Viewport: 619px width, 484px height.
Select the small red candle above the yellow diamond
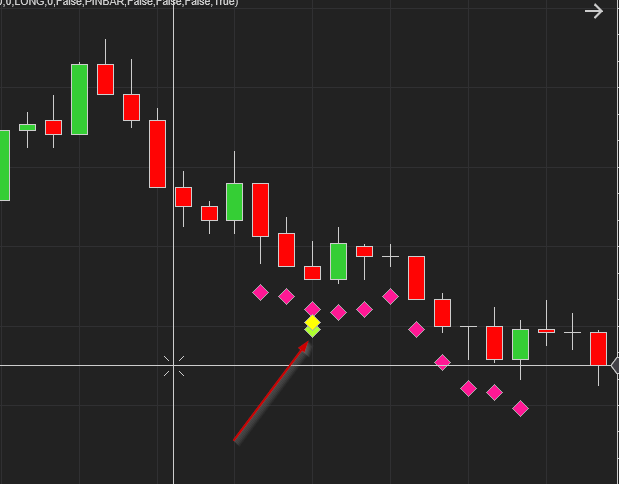[x=312, y=272]
